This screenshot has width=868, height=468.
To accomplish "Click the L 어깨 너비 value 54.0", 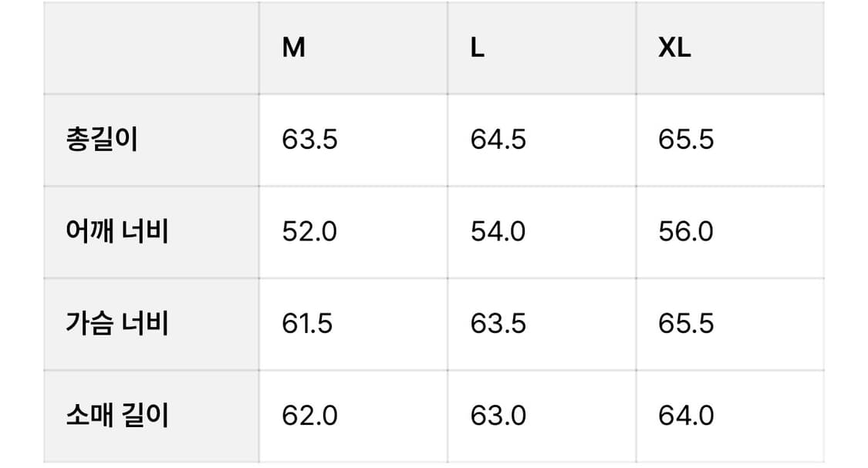I will (x=498, y=231).
